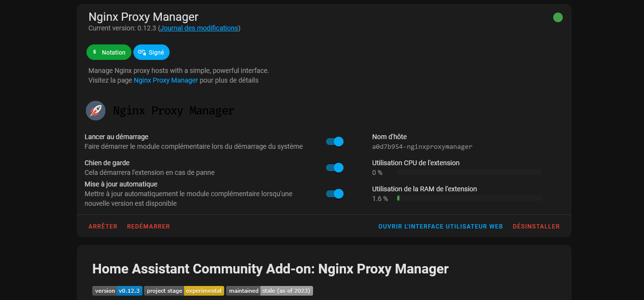Image resolution: width=644 pixels, height=300 pixels.
Task: Click the hostname a0d7b954-nginxproxymanager text
Action: click(x=422, y=146)
